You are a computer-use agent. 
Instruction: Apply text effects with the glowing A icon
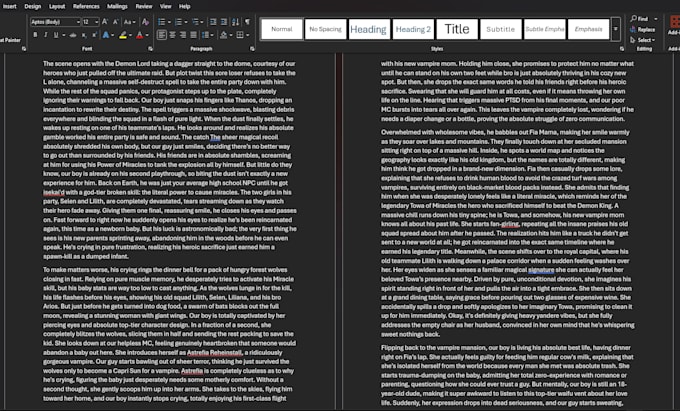point(106,35)
